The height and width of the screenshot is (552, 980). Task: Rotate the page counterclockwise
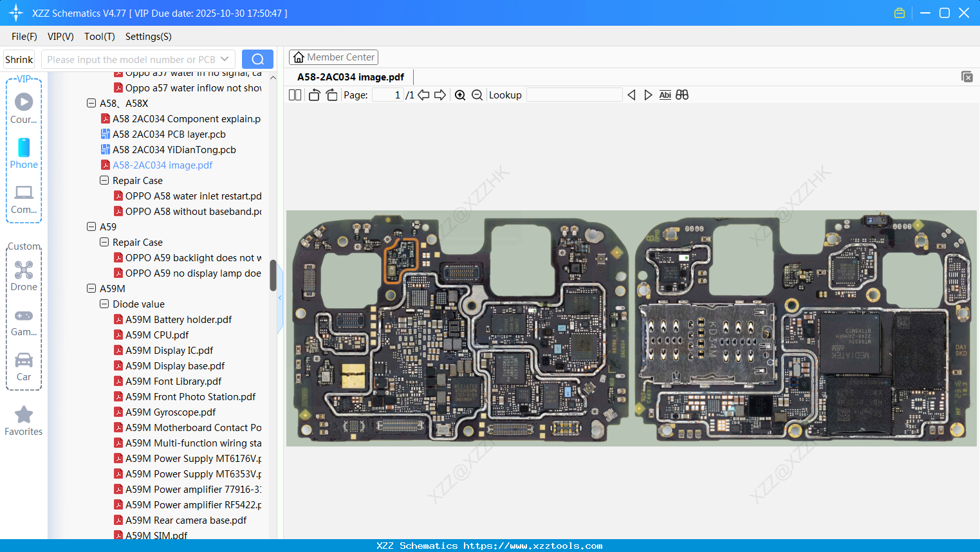314,95
